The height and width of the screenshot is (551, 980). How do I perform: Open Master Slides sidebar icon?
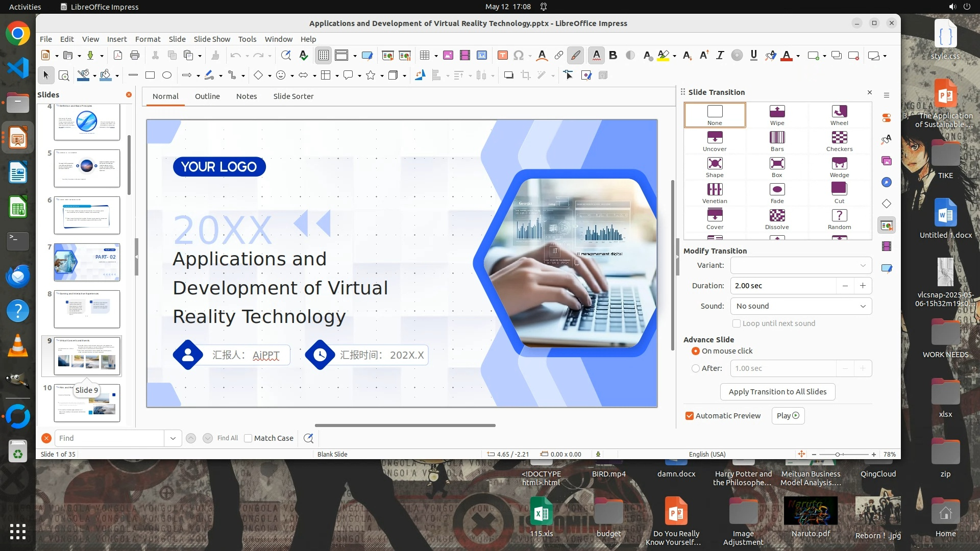[887, 268]
